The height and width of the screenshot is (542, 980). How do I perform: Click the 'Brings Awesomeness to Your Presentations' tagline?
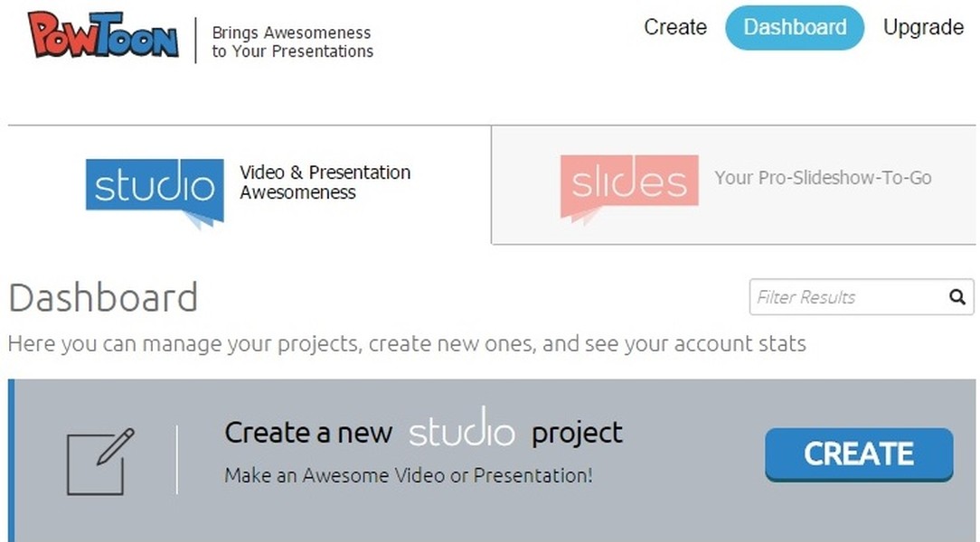pyautogui.click(x=292, y=42)
